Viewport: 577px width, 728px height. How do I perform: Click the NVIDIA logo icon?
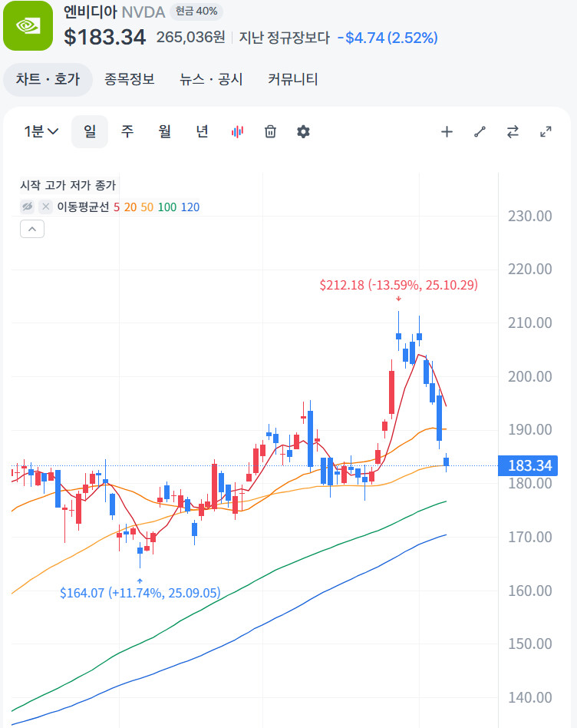[x=28, y=25]
